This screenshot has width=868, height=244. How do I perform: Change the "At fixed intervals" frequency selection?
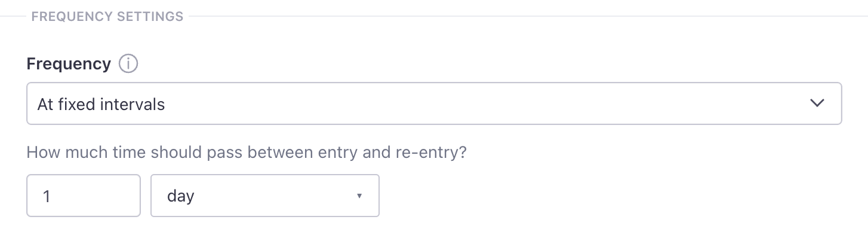pos(434,103)
